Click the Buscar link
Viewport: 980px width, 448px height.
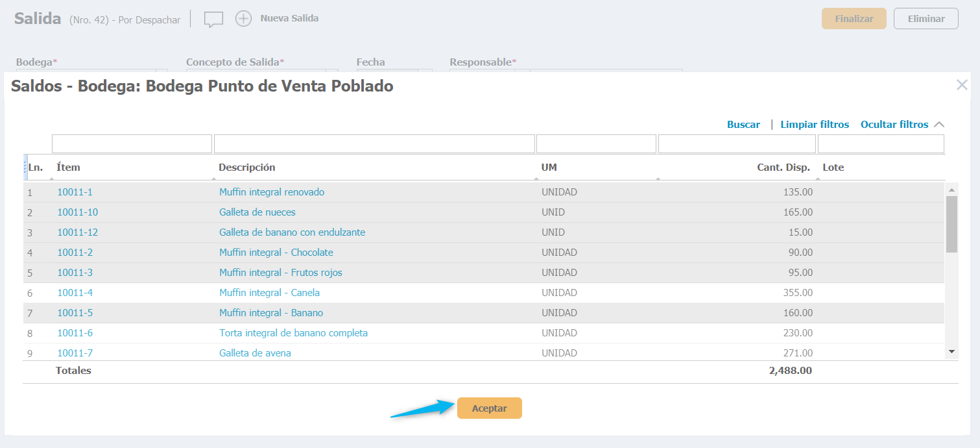click(x=743, y=125)
